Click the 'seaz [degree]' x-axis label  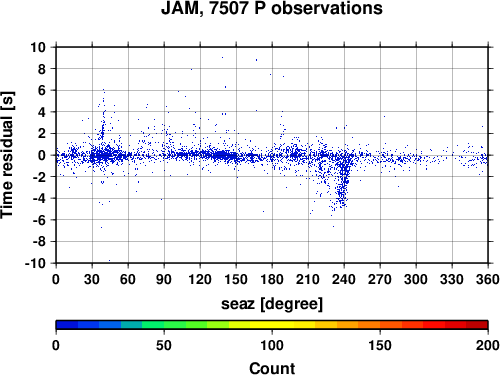[272, 304]
